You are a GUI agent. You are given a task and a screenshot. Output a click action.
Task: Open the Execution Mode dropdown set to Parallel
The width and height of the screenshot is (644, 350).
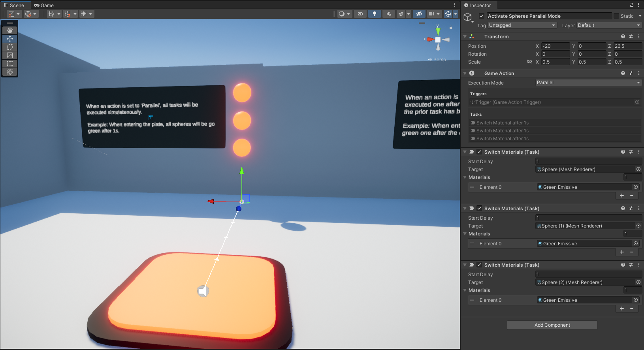coord(588,83)
